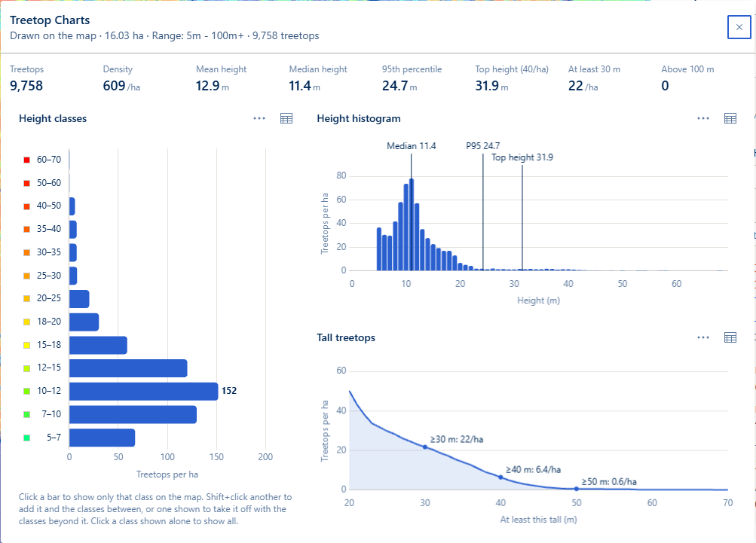The width and height of the screenshot is (756, 543).
Task: Show Tall treetops data table
Action: tap(730, 337)
